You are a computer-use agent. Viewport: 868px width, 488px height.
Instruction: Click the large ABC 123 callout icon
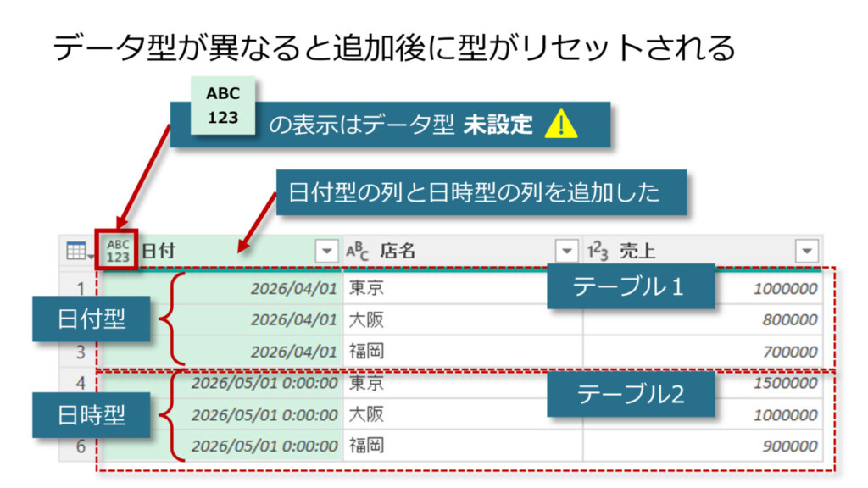click(222, 106)
